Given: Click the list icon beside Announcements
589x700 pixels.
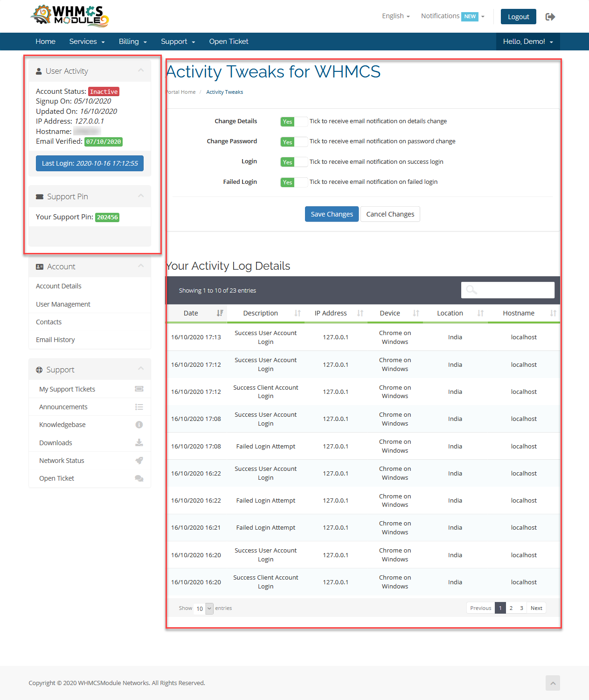Looking at the screenshot, I should click(x=139, y=407).
